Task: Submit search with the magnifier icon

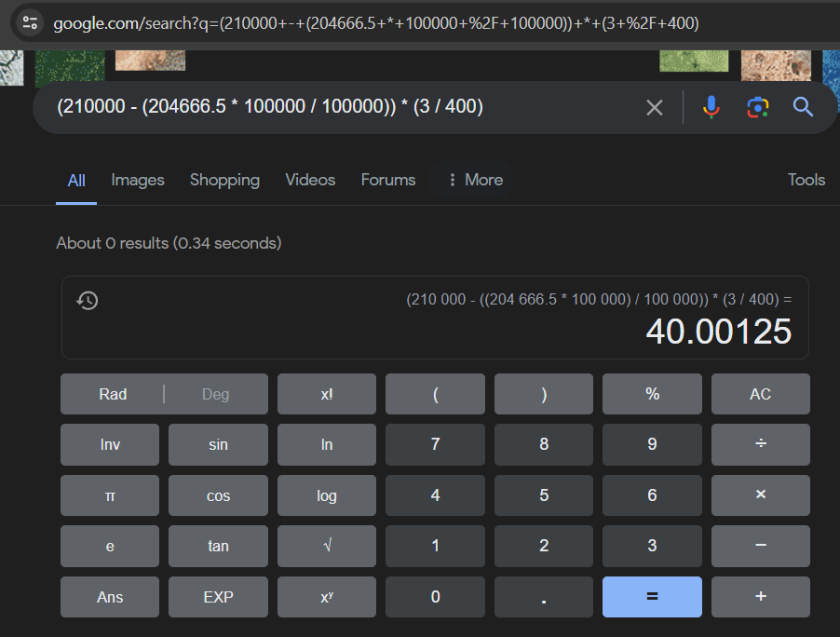Action: tap(803, 107)
